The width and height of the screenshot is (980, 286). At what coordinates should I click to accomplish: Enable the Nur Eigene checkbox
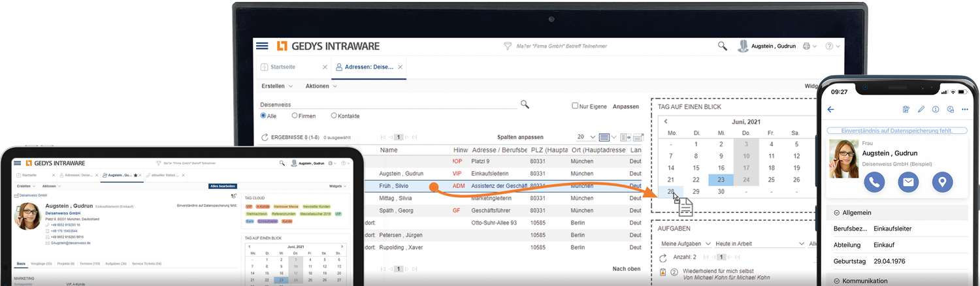coord(575,106)
